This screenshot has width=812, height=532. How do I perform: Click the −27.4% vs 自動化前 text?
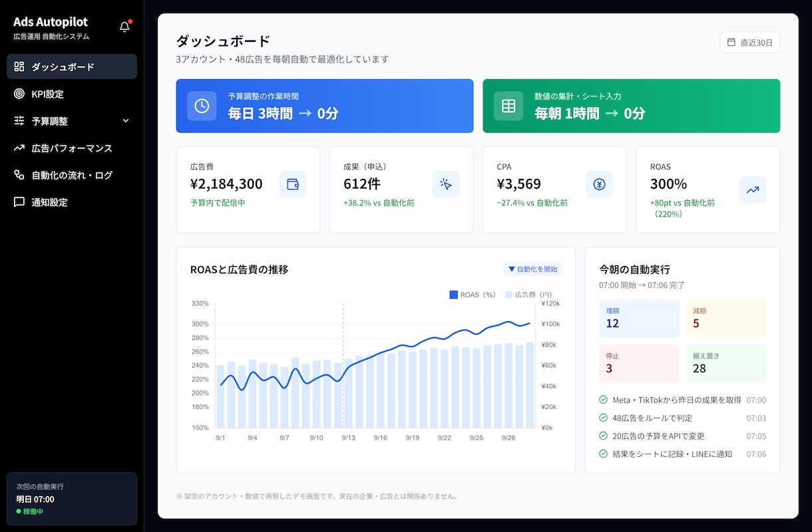pyautogui.click(x=532, y=202)
